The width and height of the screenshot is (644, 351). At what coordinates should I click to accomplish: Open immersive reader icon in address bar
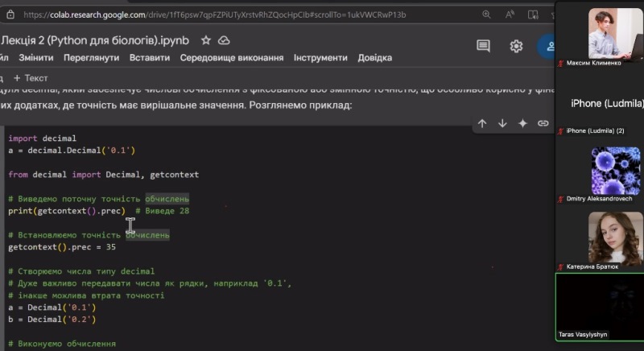pos(531,14)
